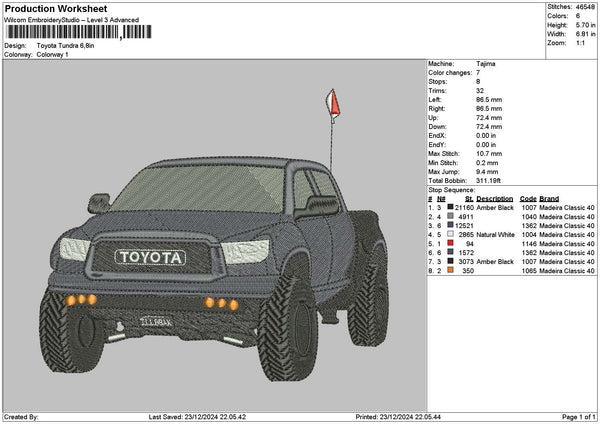Select the Max Stitch value '10.7 mm'

[x=489, y=154]
